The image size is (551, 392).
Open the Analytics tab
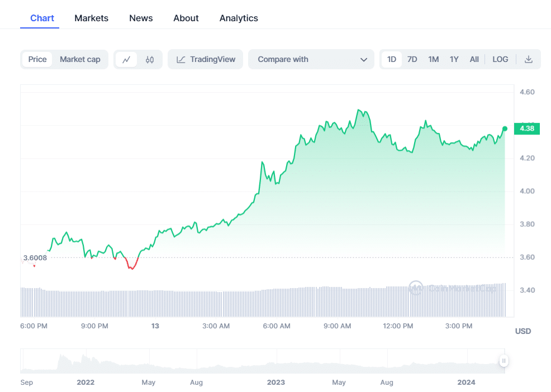[x=239, y=18]
